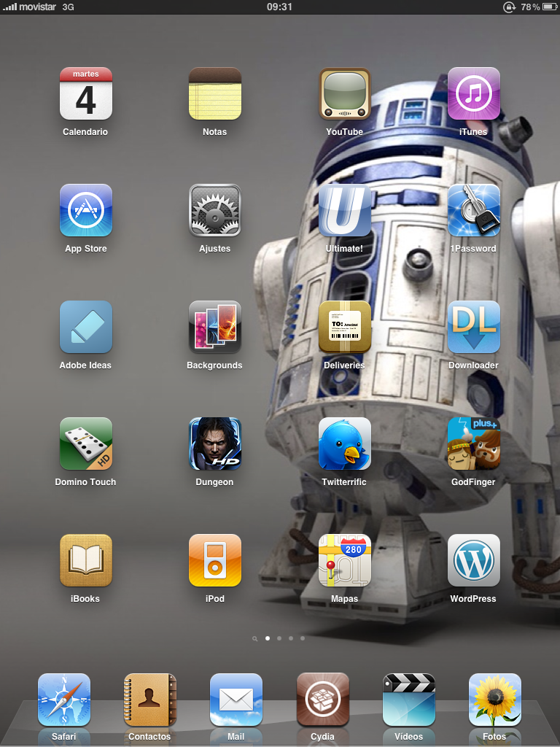Tap the Ajustes settings icon

215,210
